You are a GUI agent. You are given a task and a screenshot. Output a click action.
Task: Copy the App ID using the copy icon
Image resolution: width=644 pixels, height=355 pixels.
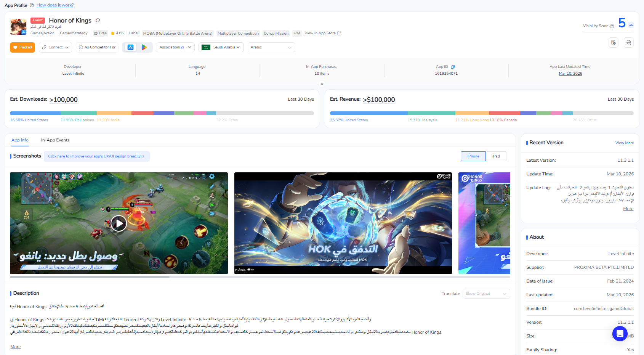point(453,67)
